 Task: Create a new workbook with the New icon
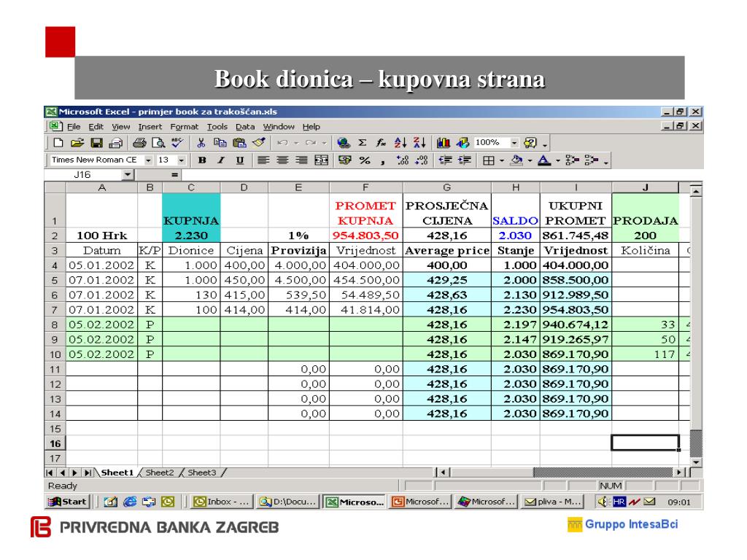[58, 142]
